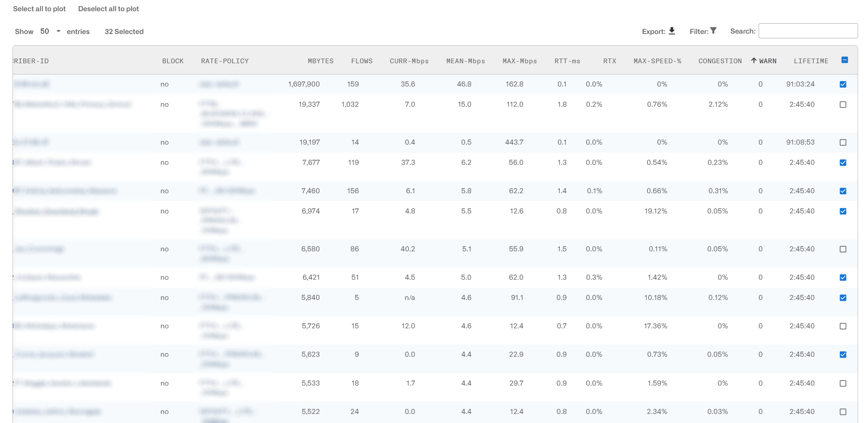
Task: Check the plot box for 6,580 MBYTES row
Action: click(x=843, y=249)
